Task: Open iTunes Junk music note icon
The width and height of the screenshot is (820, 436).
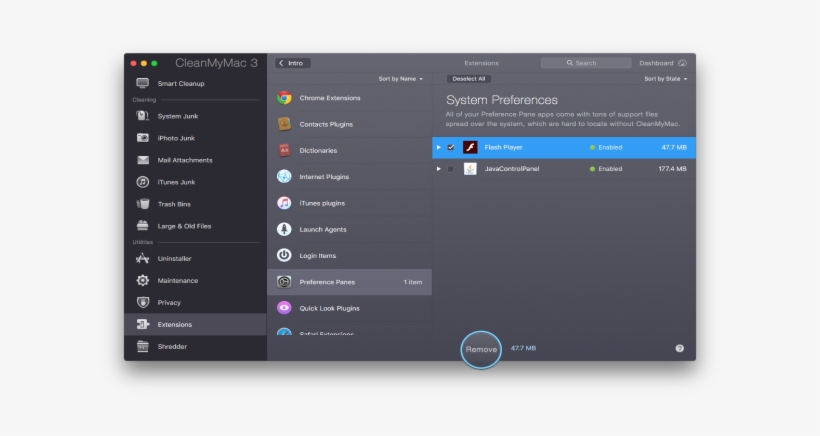Action: pos(142,182)
